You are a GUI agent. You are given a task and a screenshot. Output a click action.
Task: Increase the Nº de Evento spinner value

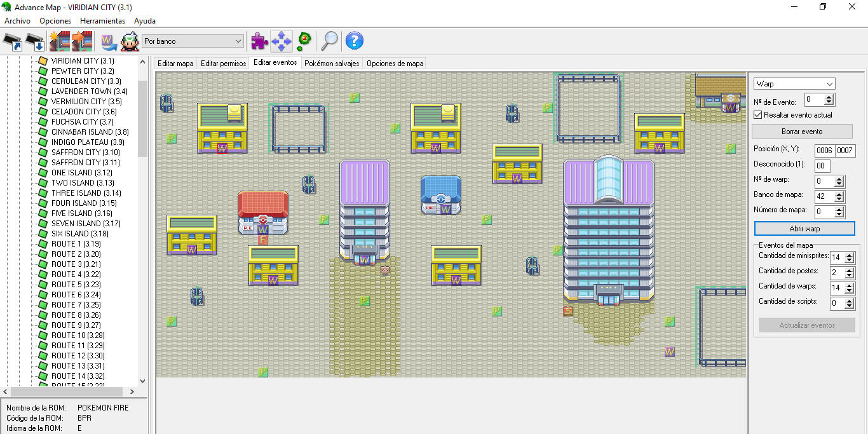coord(829,97)
